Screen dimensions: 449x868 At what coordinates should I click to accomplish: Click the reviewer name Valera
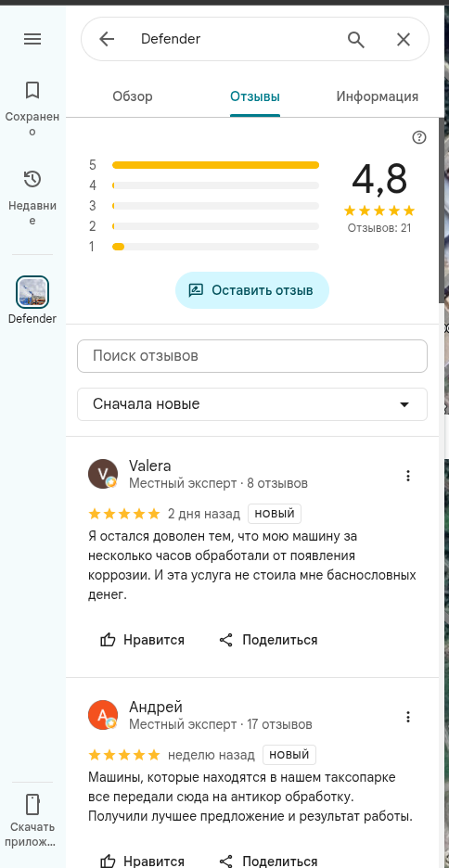[149, 466]
